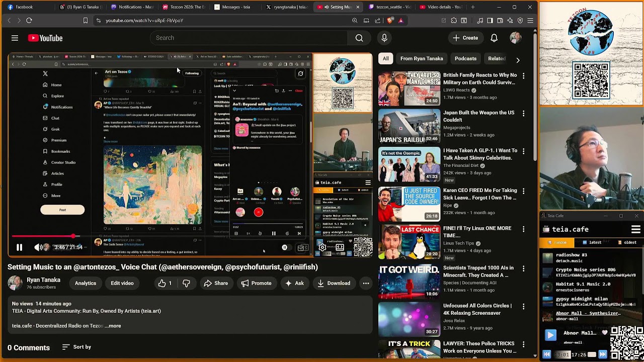
Task: Open the YouTube hamburger guide menu
Action: [15, 38]
